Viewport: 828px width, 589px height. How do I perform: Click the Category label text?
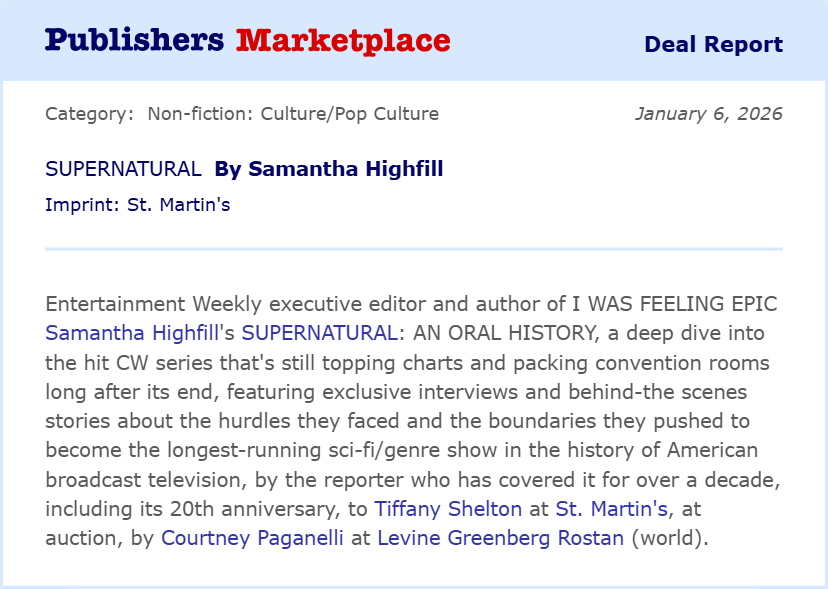pos(89,114)
